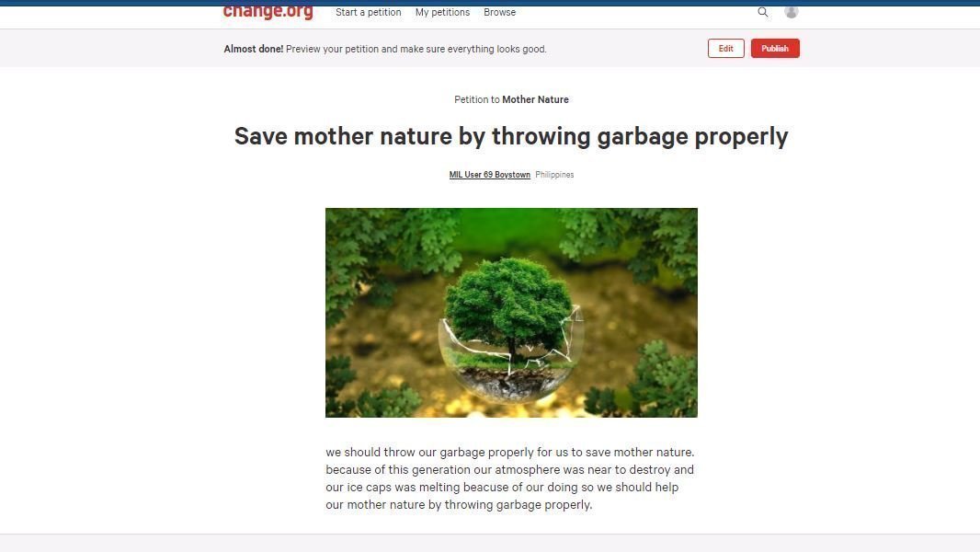
Task: Open Start a petition page
Action: (x=368, y=13)
